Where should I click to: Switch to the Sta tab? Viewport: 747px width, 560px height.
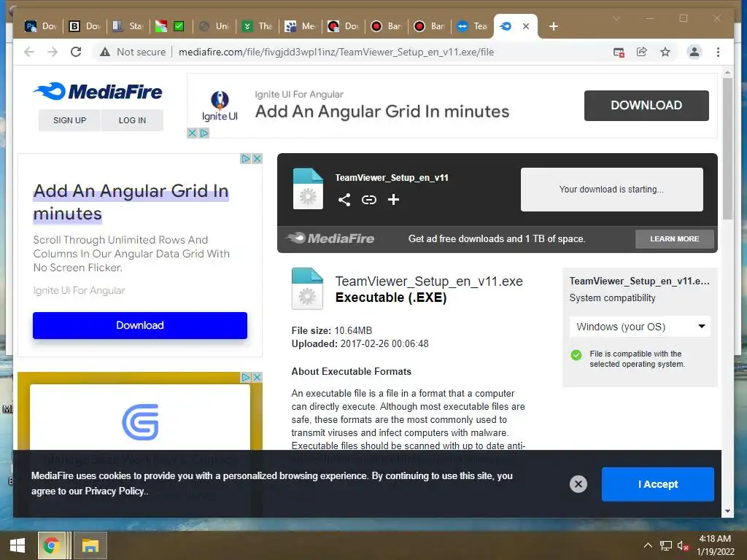[128, 26]
